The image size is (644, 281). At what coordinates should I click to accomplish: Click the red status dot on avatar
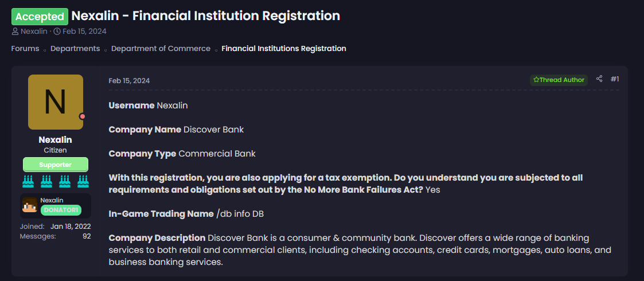(x=82, y=116)
